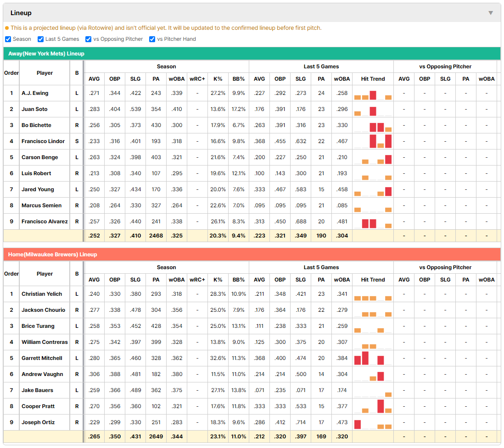Click Juan Soto's player name
The width and height of the screenshot is (504, 448).
coord(34,109)
